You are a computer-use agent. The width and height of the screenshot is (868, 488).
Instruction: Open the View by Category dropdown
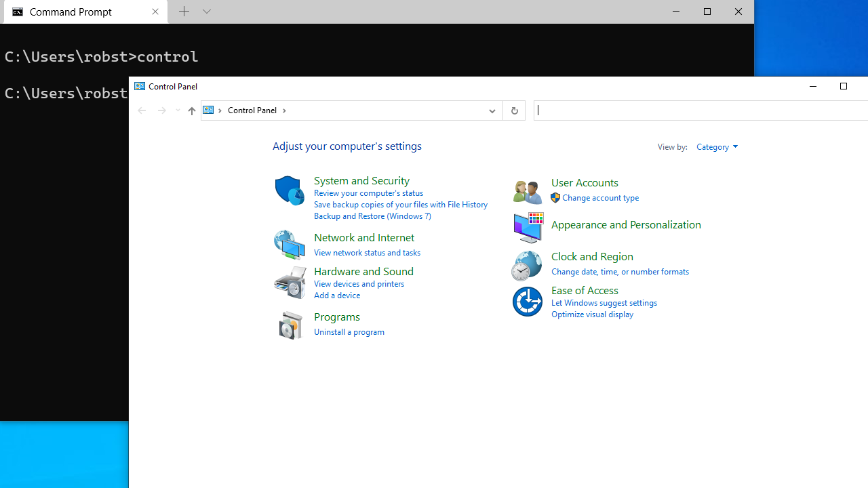click(717, 146)
